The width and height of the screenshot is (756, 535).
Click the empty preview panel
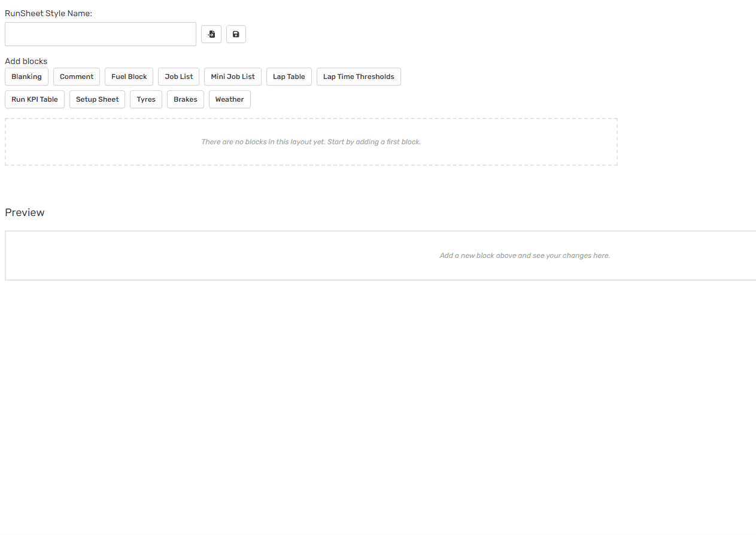381,256
